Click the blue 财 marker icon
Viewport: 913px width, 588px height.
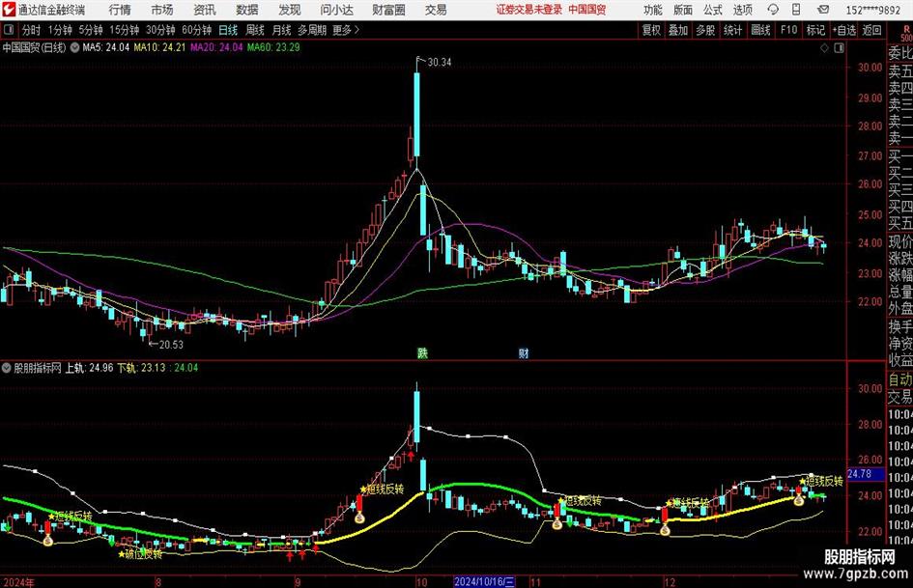coord(524,353)
